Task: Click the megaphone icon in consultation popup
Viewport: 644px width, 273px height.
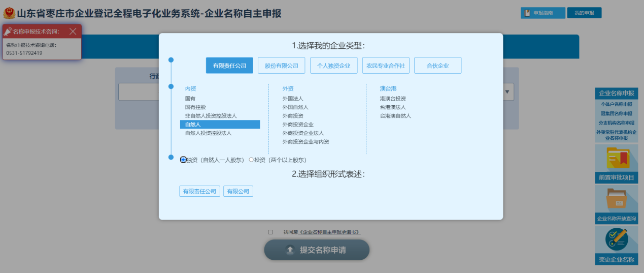Action: point(8,32)
